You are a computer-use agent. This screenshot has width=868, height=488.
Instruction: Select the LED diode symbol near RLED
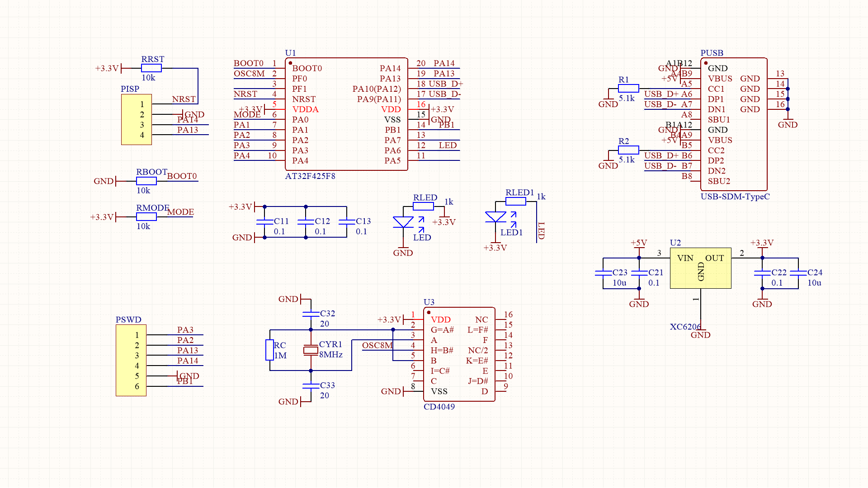point(403,222)
